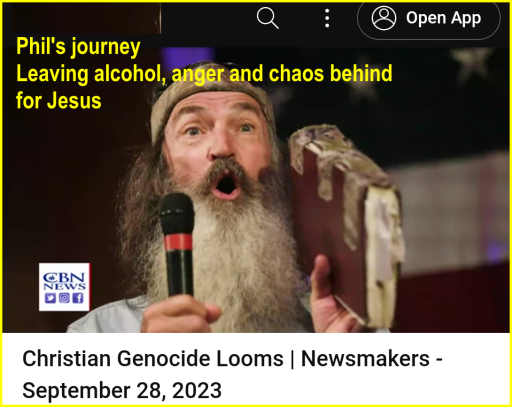The height and width of the screenshot is (407, 512).
Task: Click the Twitter bird icon in CBN logo
Action: (x=50, y=298)
